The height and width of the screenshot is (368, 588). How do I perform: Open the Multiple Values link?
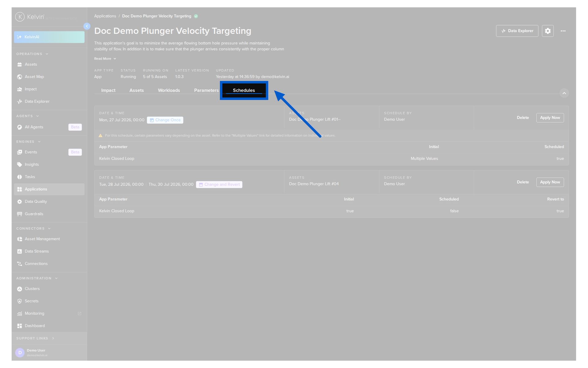coord(424,159)
